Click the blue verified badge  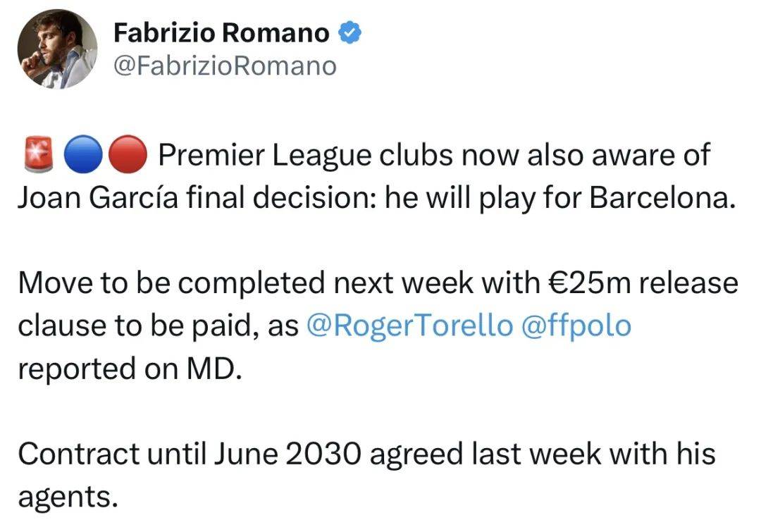[351, 32]
